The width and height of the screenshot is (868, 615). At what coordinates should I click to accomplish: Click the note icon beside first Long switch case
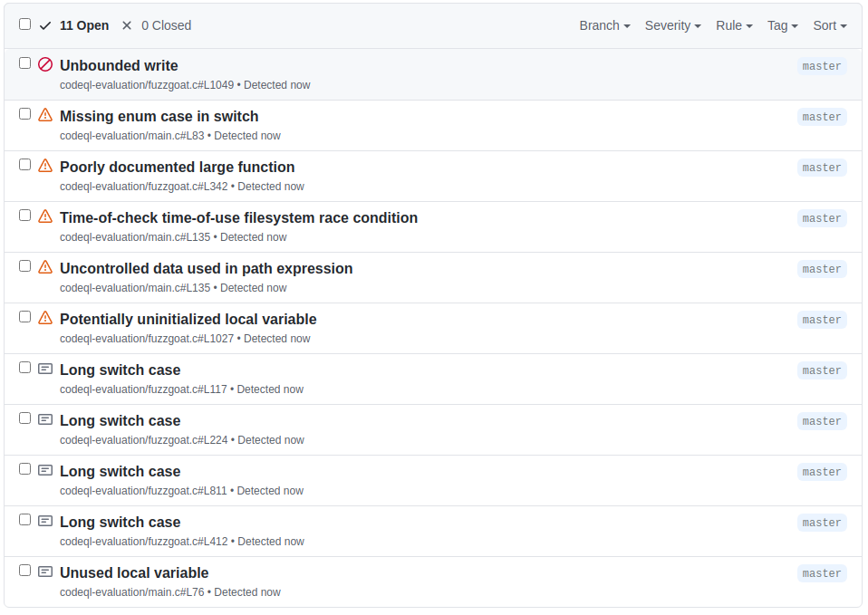tap(45, 369)
